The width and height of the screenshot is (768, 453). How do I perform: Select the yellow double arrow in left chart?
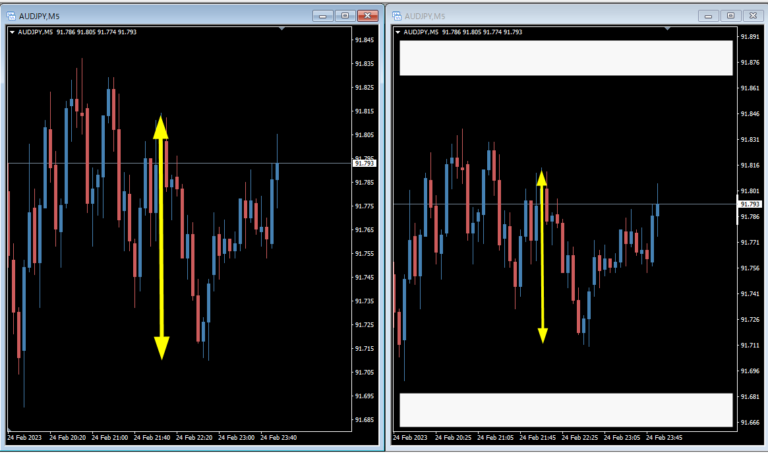coord(161,237)
